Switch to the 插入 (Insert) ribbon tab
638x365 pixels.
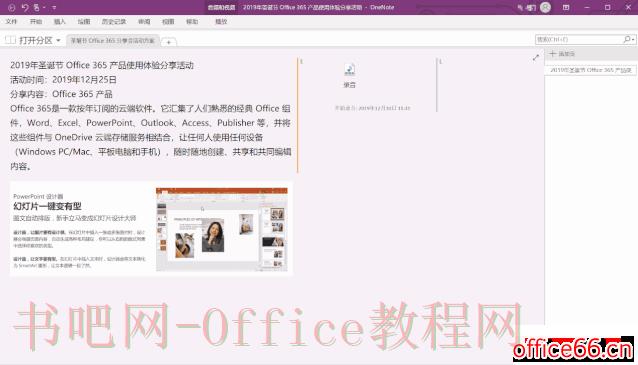[x=60, y=22]
